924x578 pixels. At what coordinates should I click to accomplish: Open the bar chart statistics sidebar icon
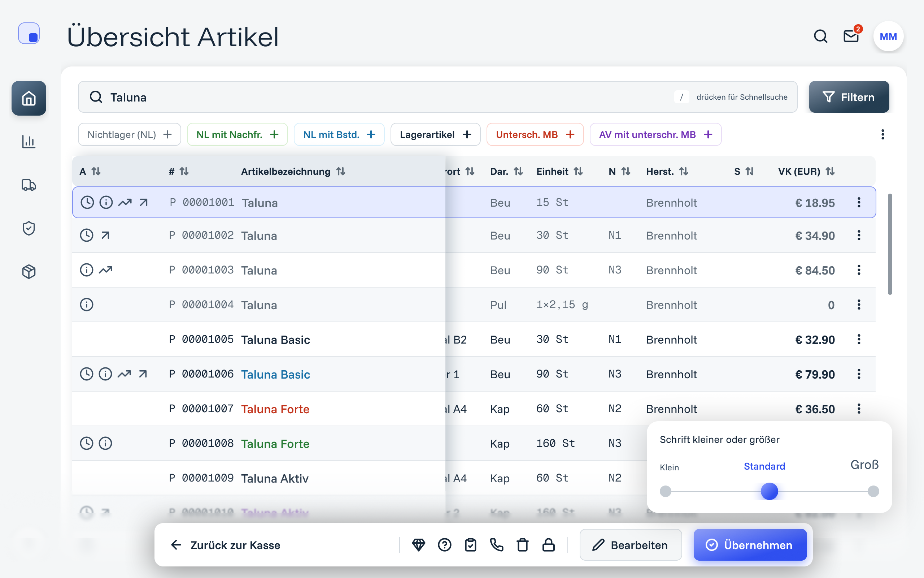[x=29, y=142]
